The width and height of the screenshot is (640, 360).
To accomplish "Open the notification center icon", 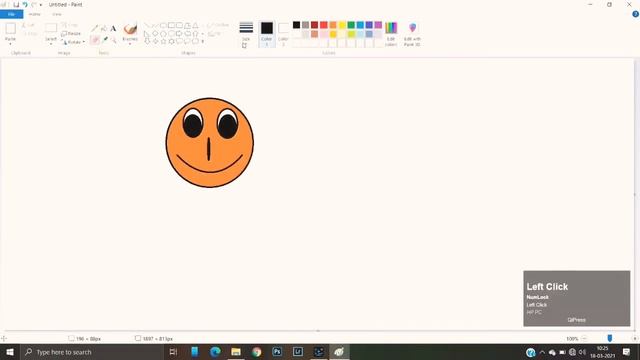I will click(627, 352).
